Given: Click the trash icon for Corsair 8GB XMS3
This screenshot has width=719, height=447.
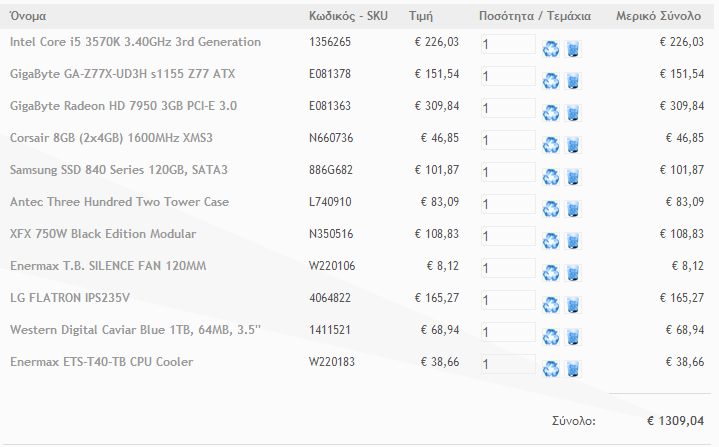Looking at the screenshot, I should point(573,145).
